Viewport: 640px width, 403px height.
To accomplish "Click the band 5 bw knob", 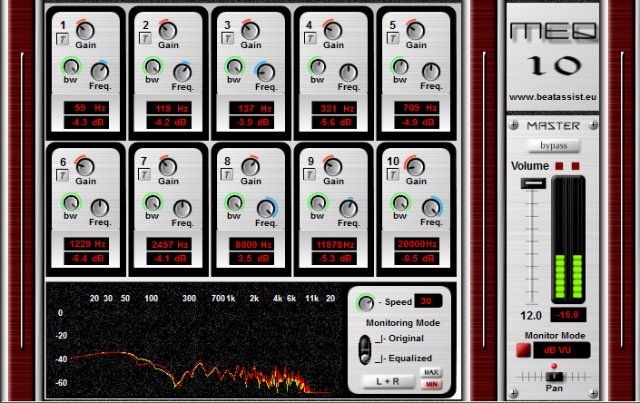I will [400, 67].
